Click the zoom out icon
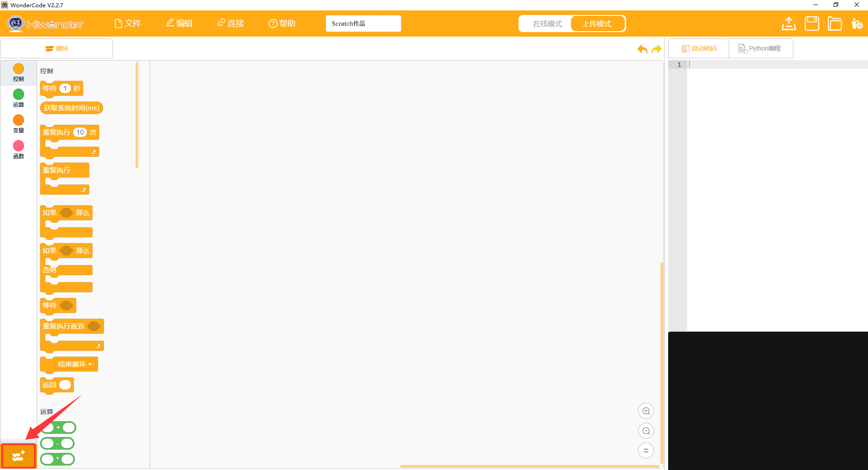The height and width of the screenshot is (470, 868). [646, 431]
